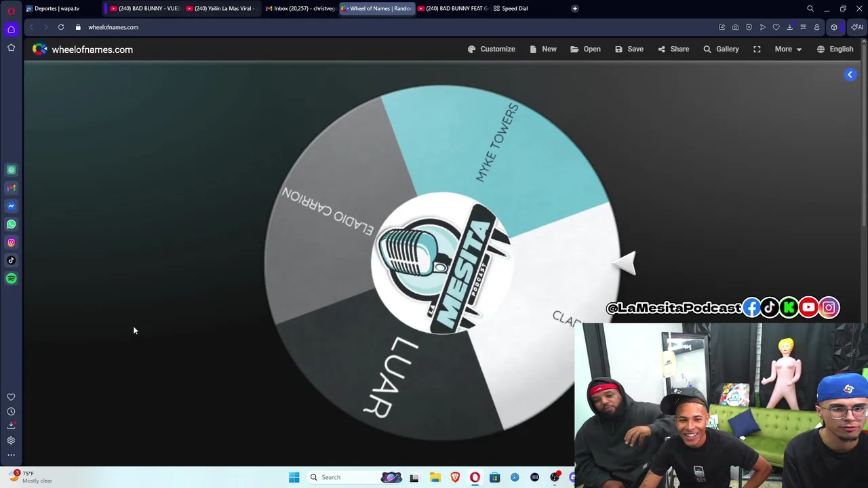The height and width of the screenshot is (488, 868).
Task: Open the sidebar heart pinboards icon
Action: tap(11, 397)
